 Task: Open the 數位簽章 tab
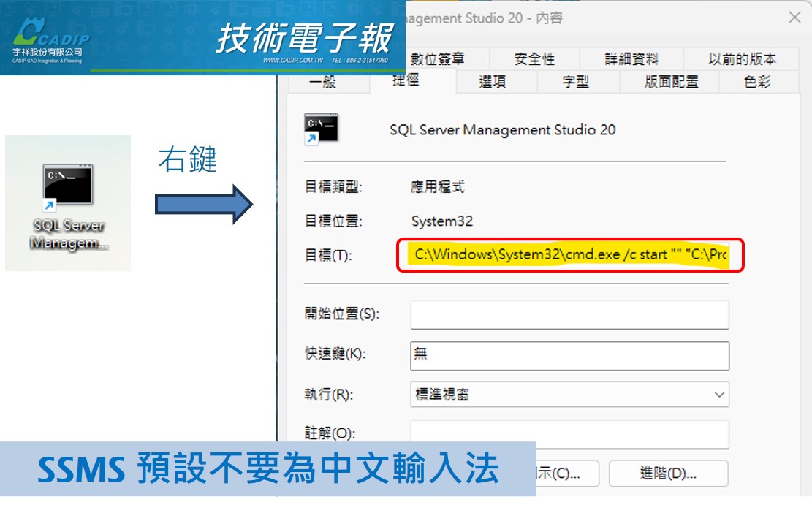click(x=438, y=59)
